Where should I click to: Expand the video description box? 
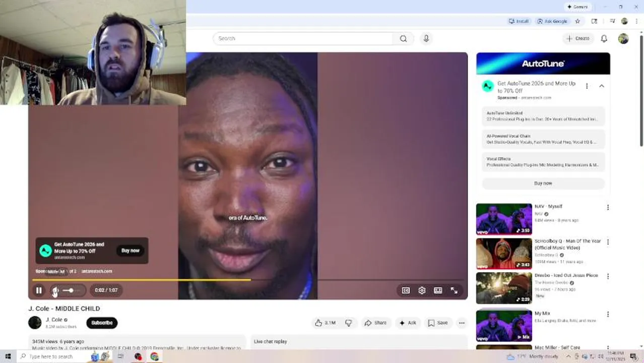pos(137,343)
